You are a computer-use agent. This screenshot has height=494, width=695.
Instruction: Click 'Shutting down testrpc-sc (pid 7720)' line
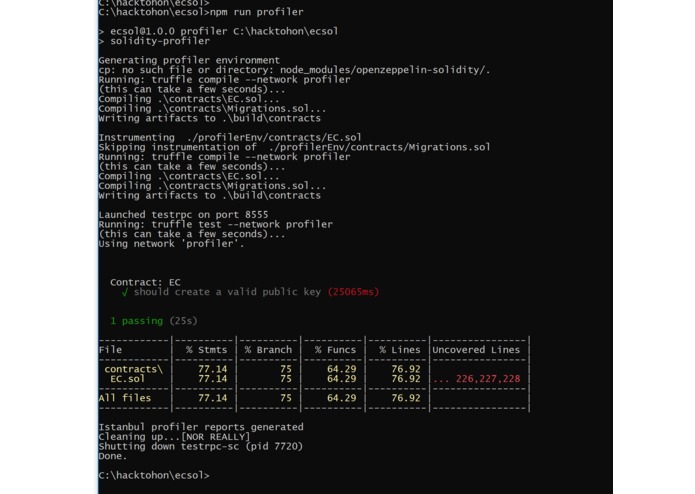click(x=201, y=446)
